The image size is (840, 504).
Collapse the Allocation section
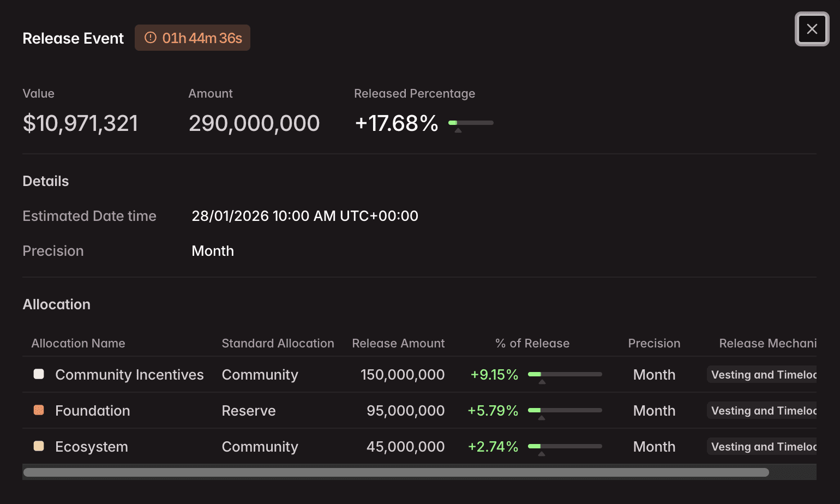(x=56, y=304)
